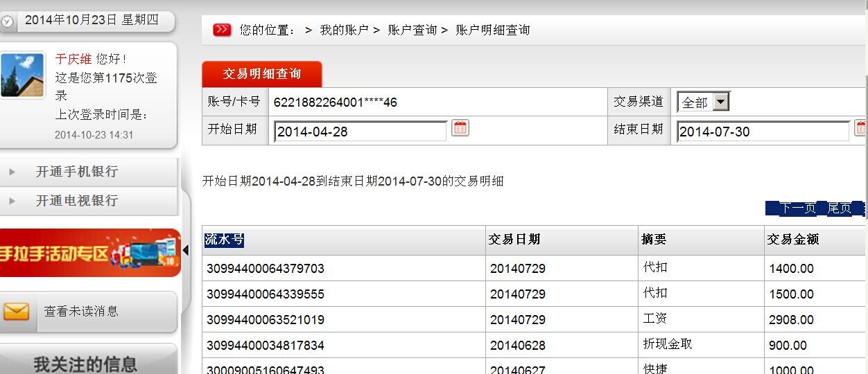Click 账户查询 breadcrumb
Screen dimensions: 868x374
[x=412, y=30]
